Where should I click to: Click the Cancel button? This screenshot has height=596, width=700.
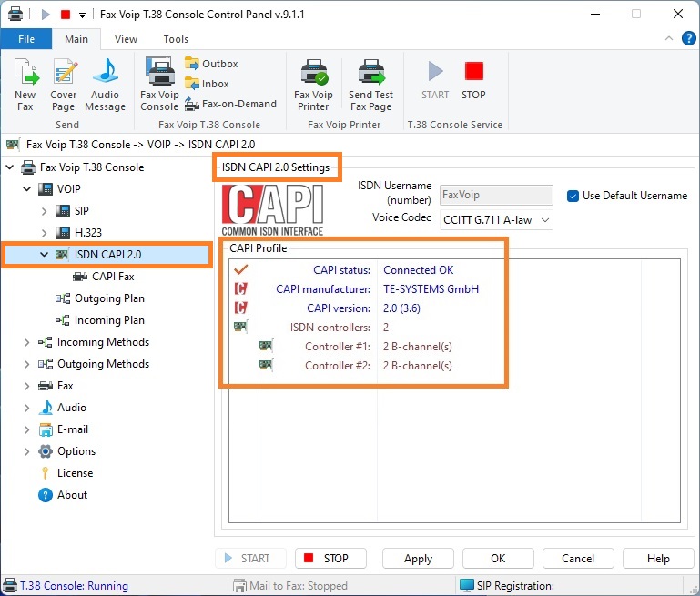pyautogui.click(x=578, y=559)
